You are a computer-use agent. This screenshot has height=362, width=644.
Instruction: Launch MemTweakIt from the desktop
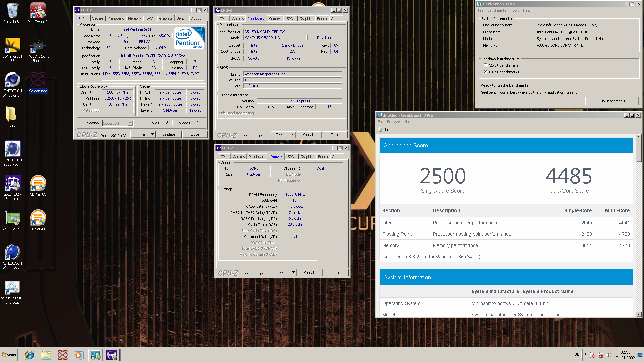pos(38,13)
